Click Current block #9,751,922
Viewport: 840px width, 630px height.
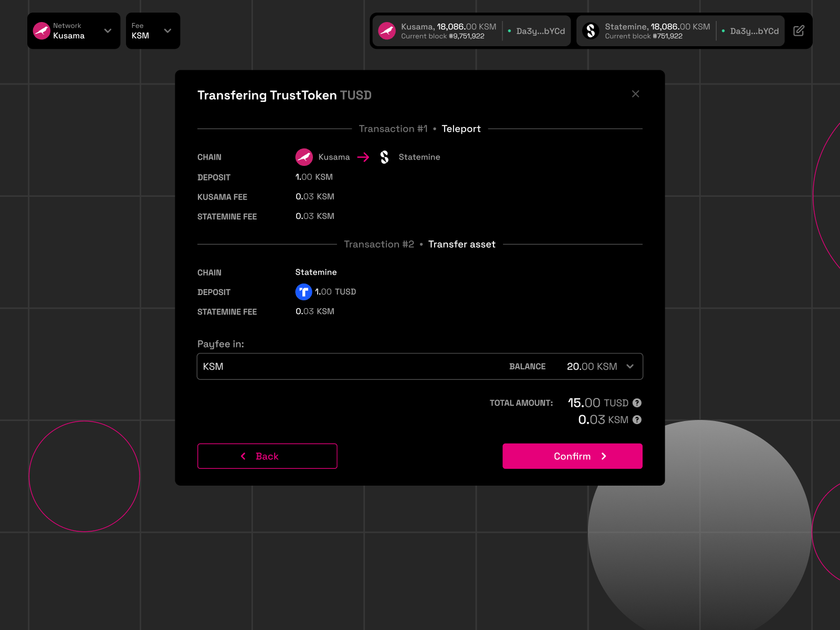[443, 36]
